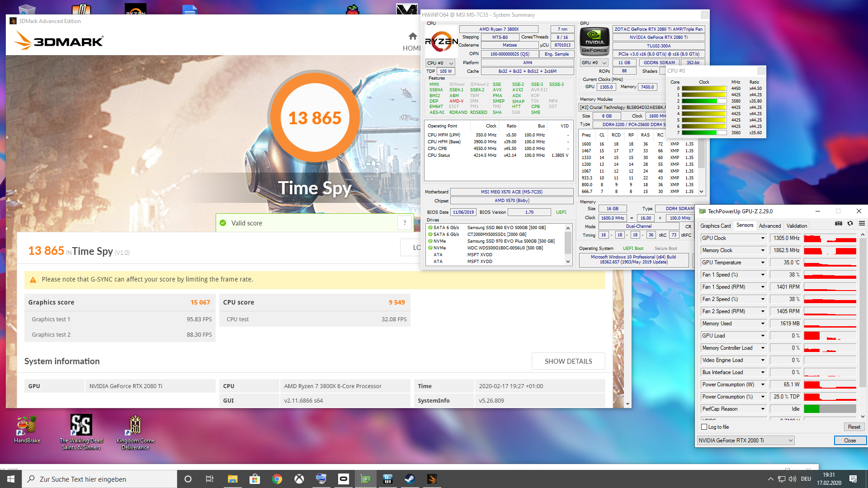Enable the Log to file checkbox
868x488 pixels.
(x=704, y=427)
